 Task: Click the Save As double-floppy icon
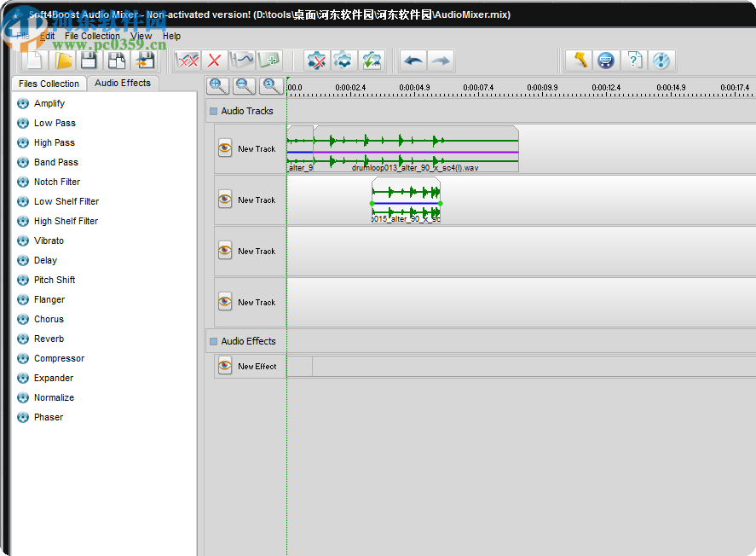coord(117,61)
